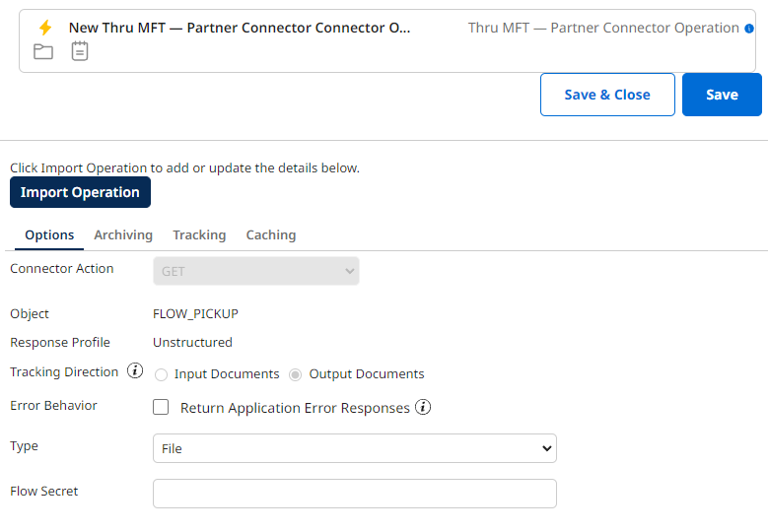This screenshot has height=532, width=768.
Task: Click info icon next to Return Application Error Responses
Action: pyautogui.click(x=423, y=407)
